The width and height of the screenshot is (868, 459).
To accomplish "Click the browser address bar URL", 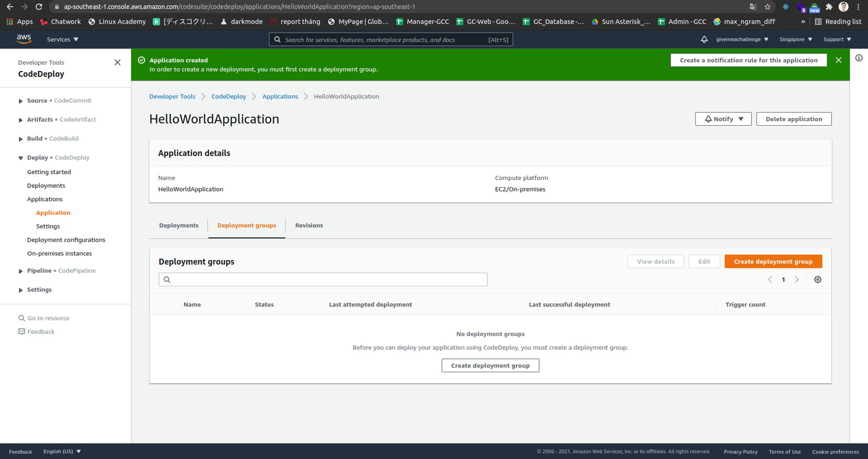I will 239,7.
